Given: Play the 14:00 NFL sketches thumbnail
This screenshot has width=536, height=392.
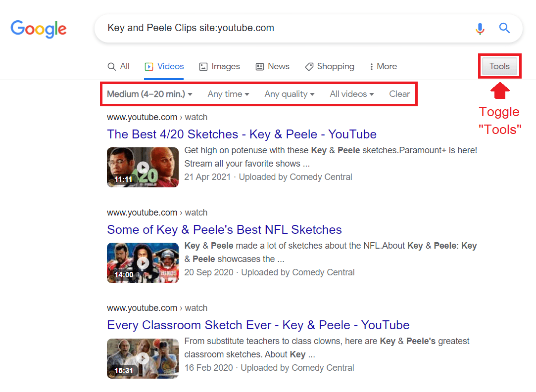Looking at the screenshot, I should tap(143, 262).
